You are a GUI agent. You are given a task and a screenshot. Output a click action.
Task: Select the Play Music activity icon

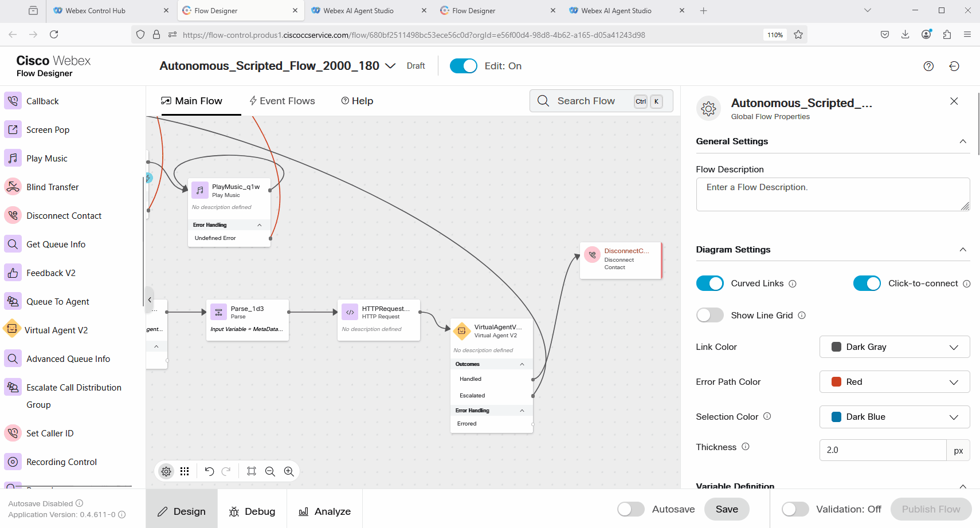(13, 158)
